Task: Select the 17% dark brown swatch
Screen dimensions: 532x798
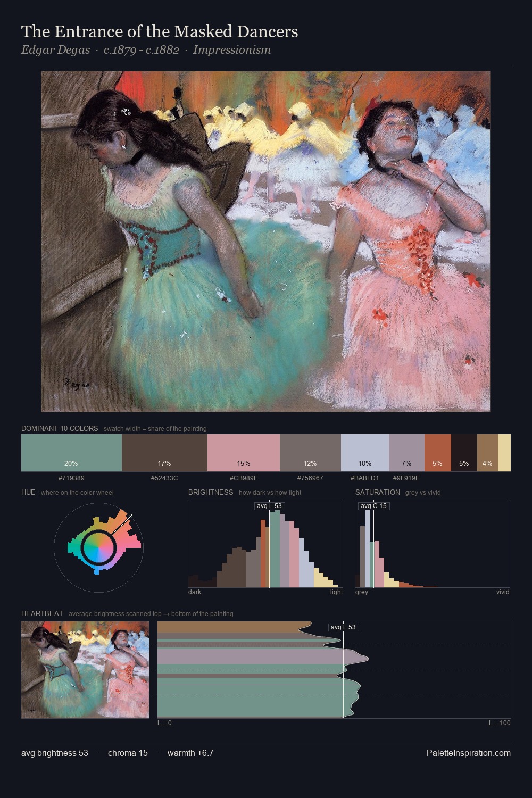Action: point(164,453)
